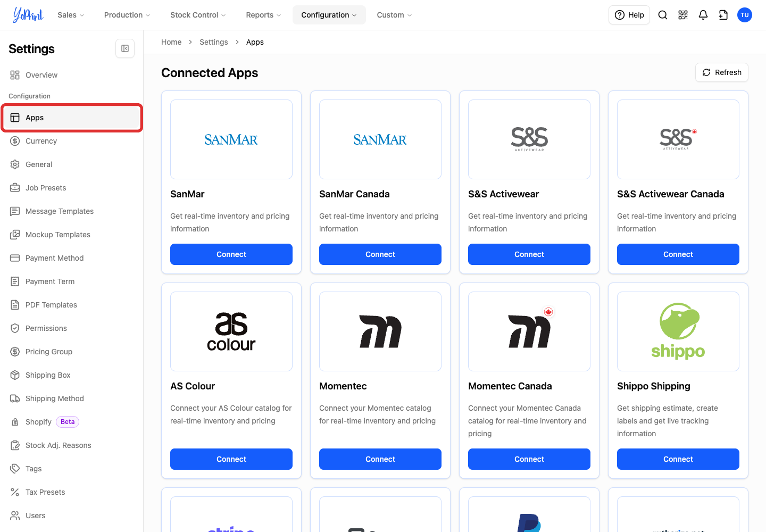Click the Momentec logo thumbnail

[380, 331]
